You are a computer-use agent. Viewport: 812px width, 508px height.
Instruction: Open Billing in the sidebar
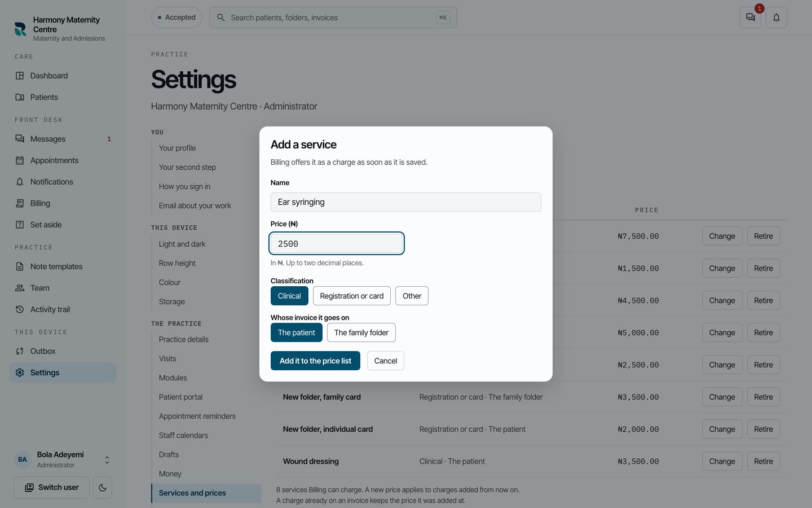[63, 203]
